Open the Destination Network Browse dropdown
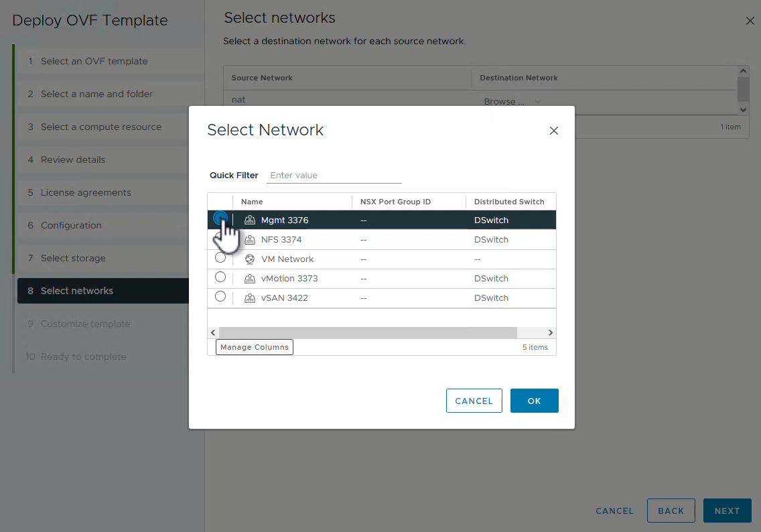Screen dimensions: 761x532 (512, 102)
